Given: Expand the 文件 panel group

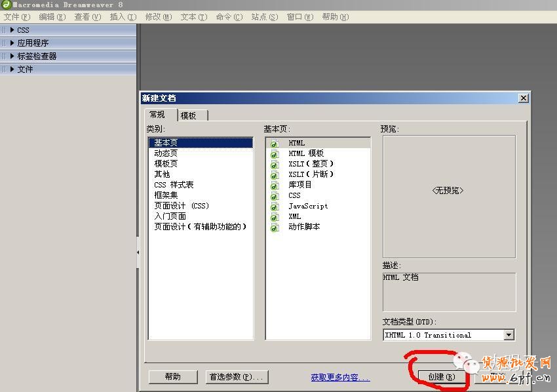Looking at the screenshot, I should 12,69.
